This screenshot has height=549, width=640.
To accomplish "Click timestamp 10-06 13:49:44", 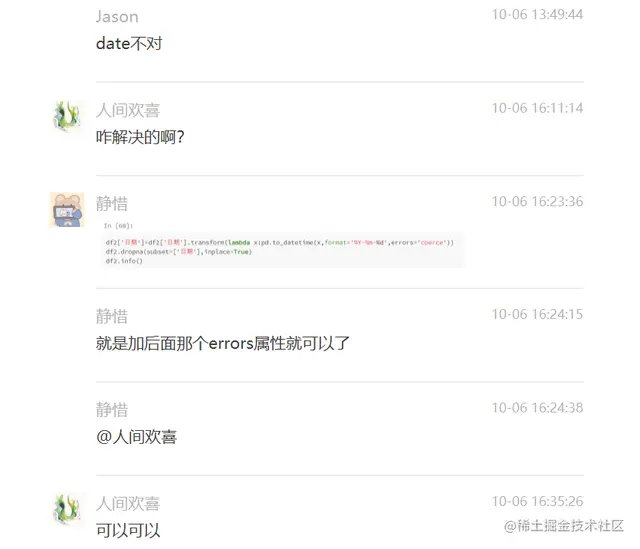I will tap(537, 15).
